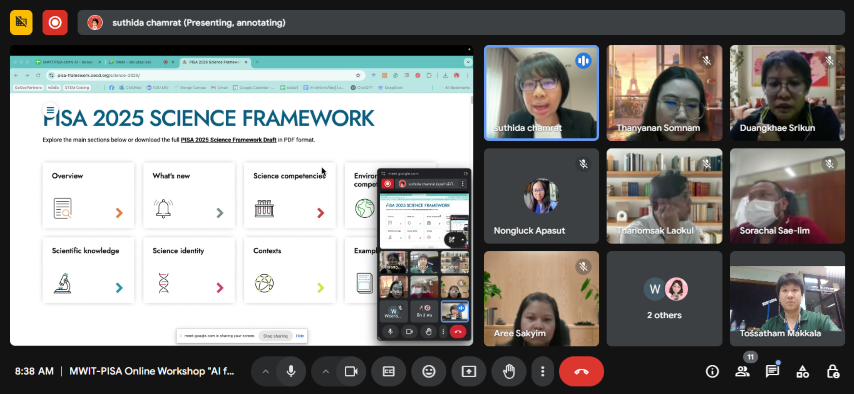Open the three-dot more options menu
Image resolution: width=854 pixels, height=394 pixels.
[x=542, y=371]
